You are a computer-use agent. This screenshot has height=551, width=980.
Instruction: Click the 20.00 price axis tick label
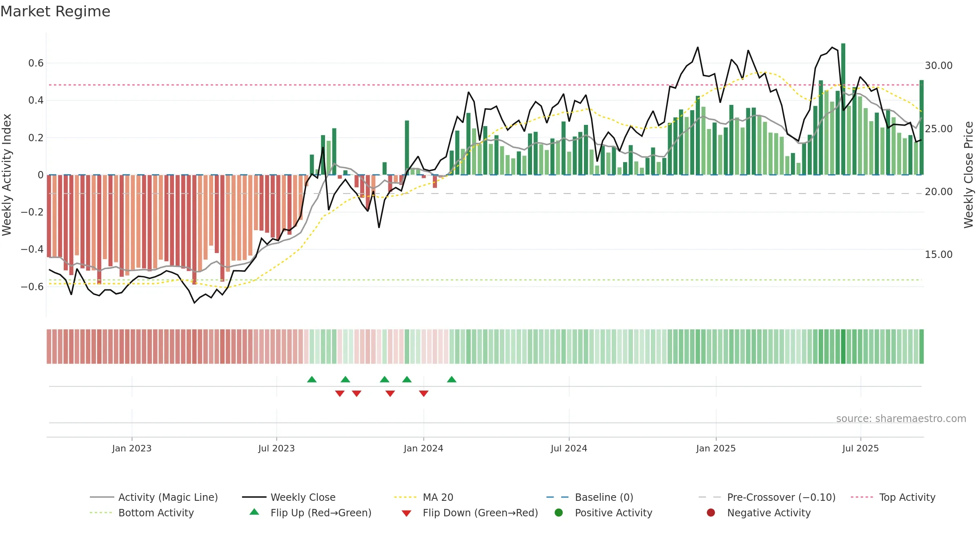pos(939,191)
